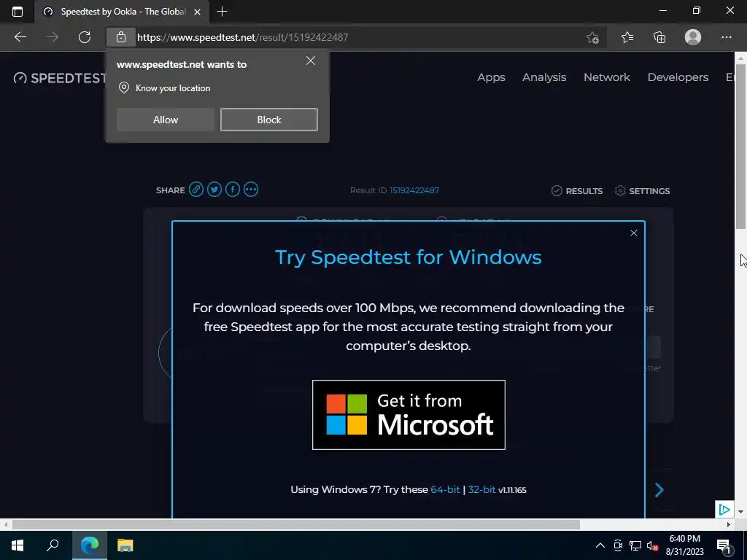This screenshot has height=560, width=747.
Task: Click the scroll down arrow
Action: click(741, 512)
